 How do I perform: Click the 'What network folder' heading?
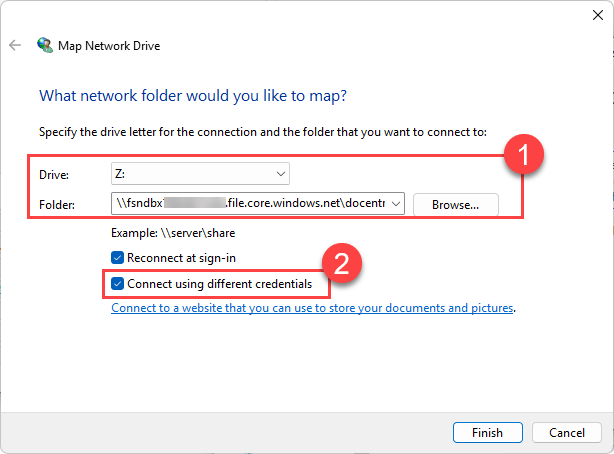tap(193, 96)
